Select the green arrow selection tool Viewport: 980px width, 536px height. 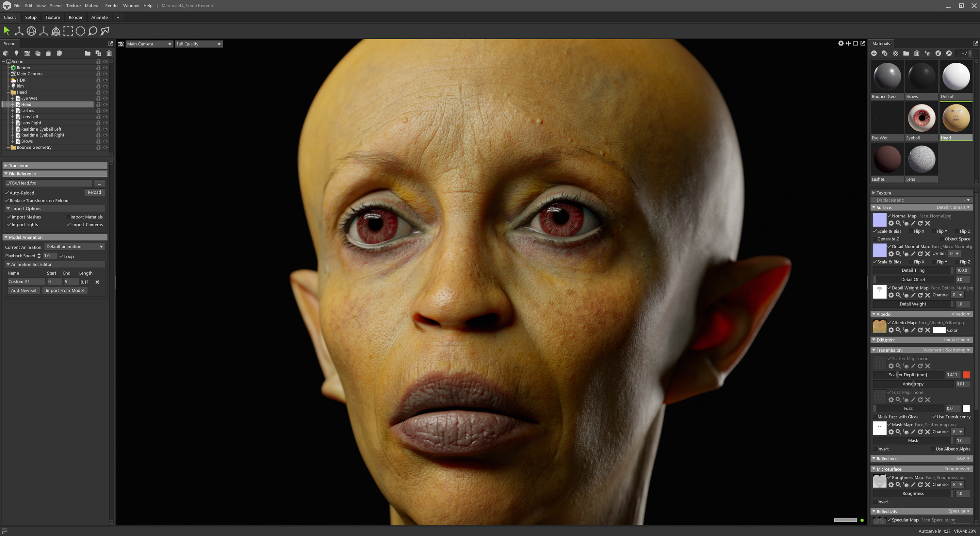pos(6,31)
